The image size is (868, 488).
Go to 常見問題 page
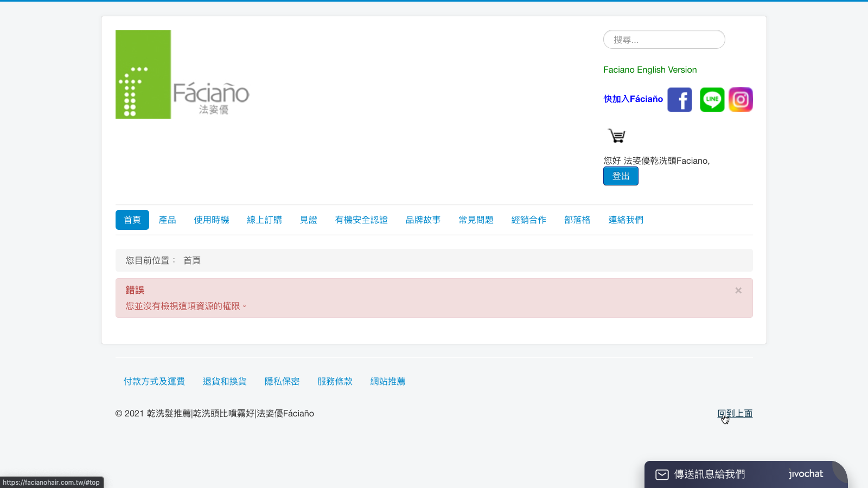[x=476, y=220]
